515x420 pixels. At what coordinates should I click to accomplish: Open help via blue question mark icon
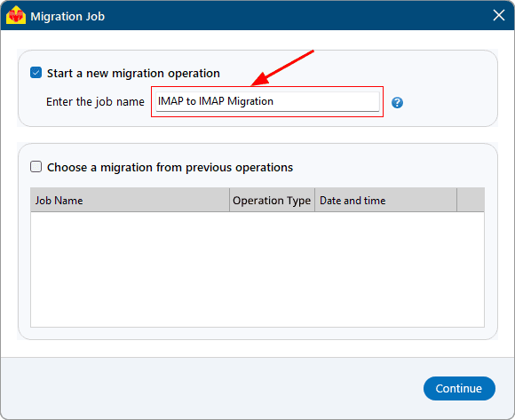pyautogui.click(x=397, y=103)
